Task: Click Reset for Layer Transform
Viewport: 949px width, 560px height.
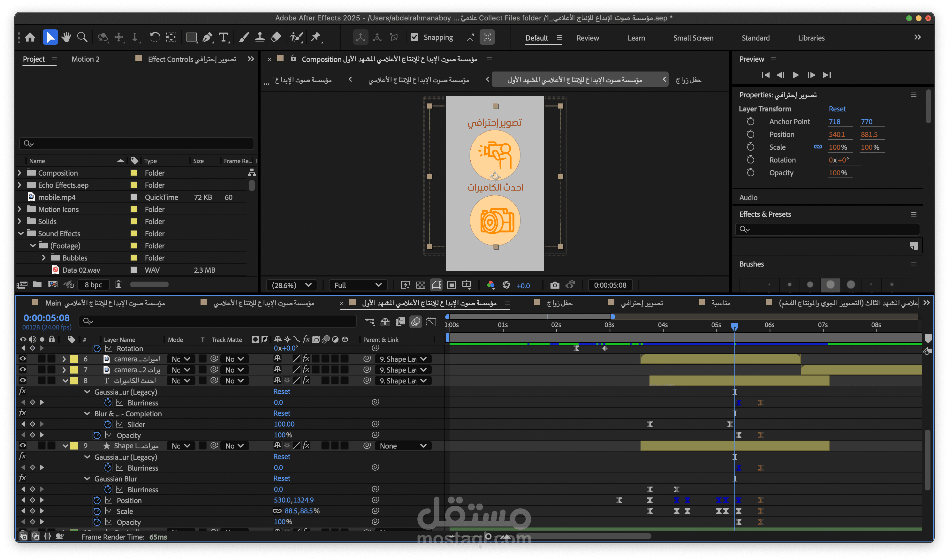Action: point(837,109)
